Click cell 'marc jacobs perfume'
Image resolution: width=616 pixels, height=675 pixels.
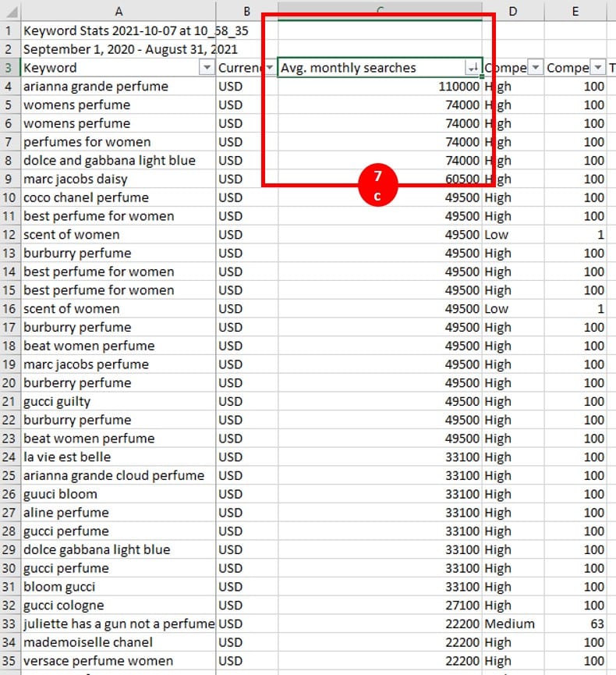[119, 364]
